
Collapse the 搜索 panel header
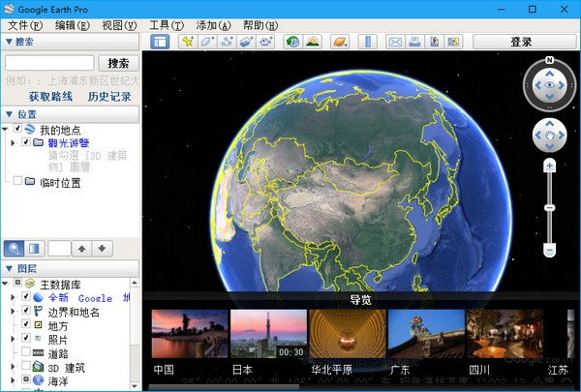click(10, 42)
